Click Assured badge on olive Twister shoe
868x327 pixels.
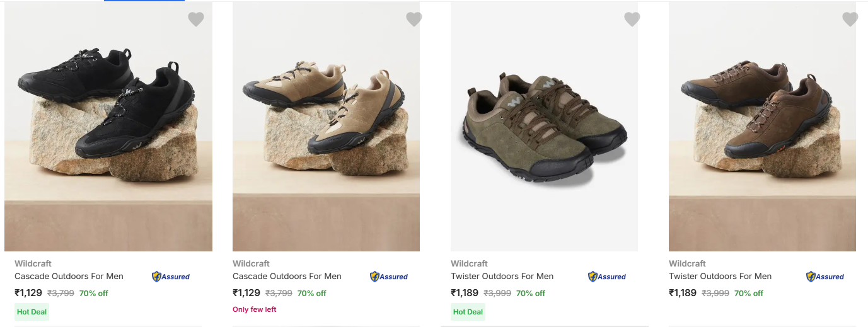point(607,277)
